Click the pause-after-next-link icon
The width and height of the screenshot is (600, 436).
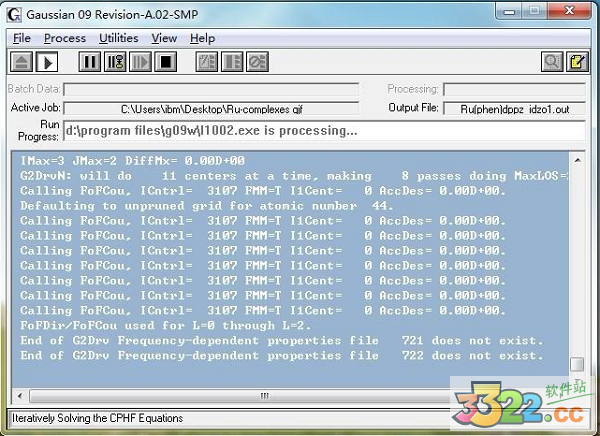[115, 62]
